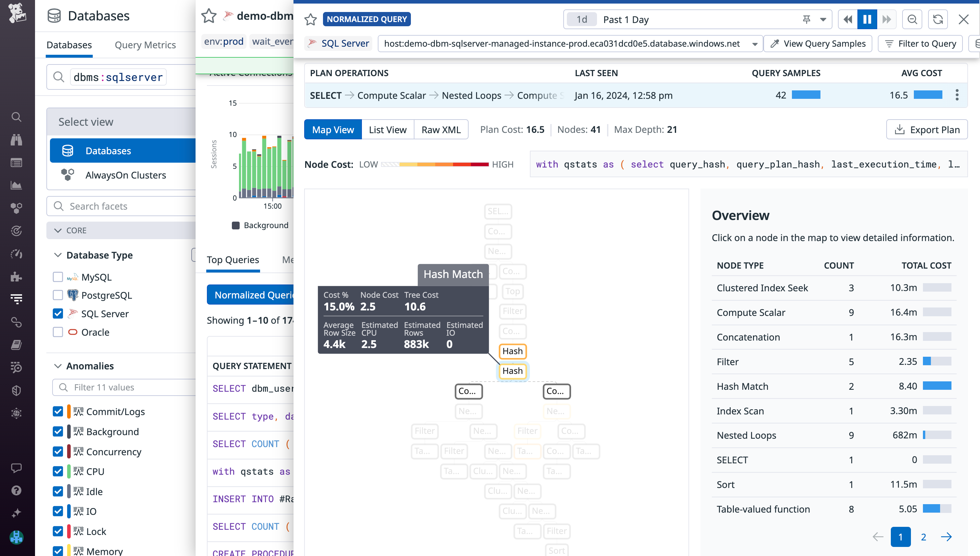Viewport: 980px width, 556px height.
Task: Switch to the Query Metrics tab
Action: 145,45
